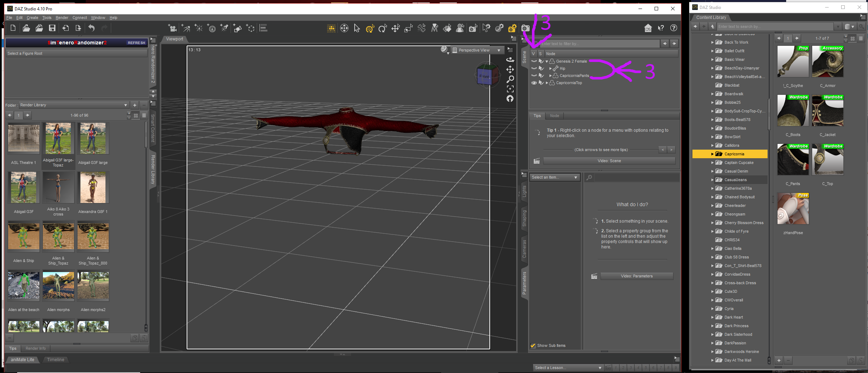Select the Node Selection arrow tool

[x=357, y=28]
